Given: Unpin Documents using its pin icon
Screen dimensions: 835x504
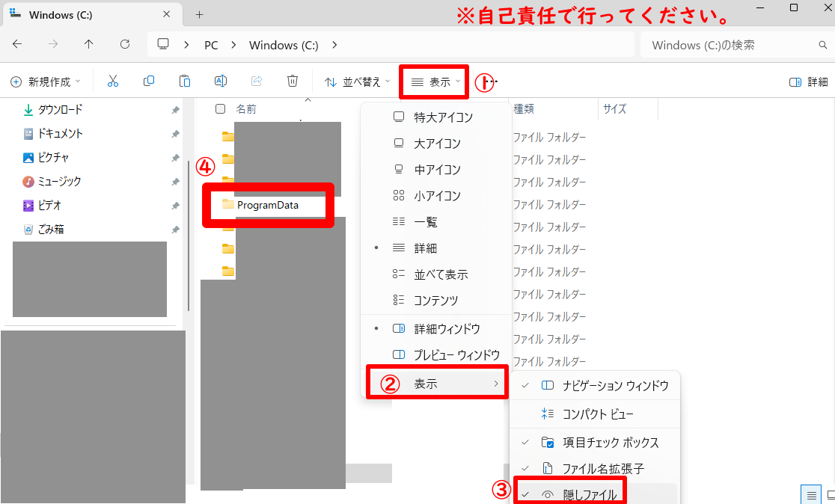Looking at the screenshot, I should pos(175,134).
